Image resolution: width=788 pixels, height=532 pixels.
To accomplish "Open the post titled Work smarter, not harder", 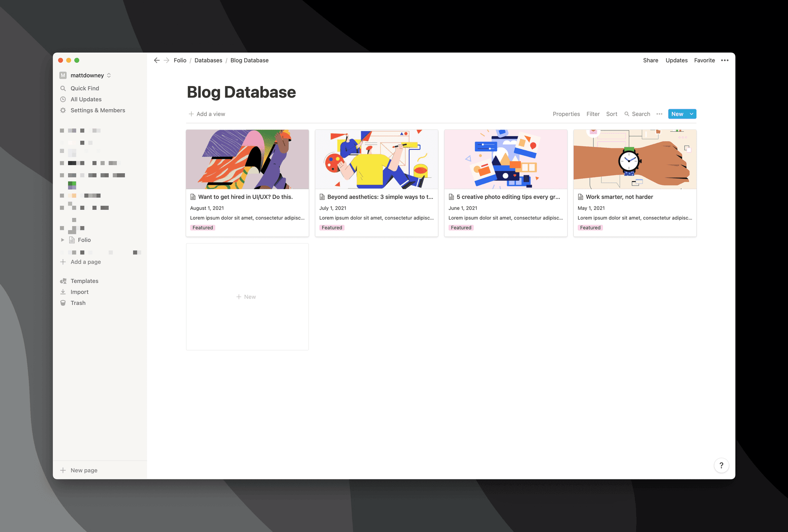I will click(619, 197).
